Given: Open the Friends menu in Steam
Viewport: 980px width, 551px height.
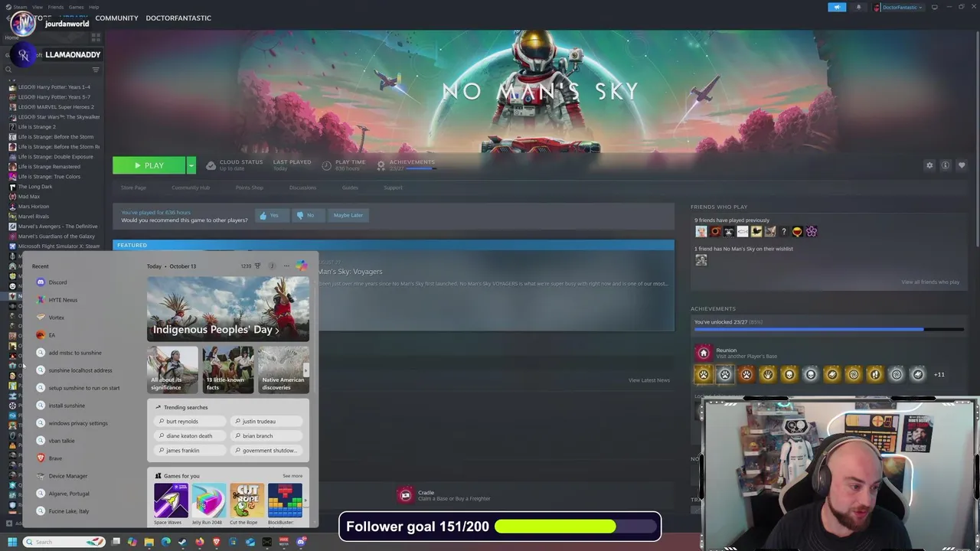Looking at the screenshot, I should 56,7.
